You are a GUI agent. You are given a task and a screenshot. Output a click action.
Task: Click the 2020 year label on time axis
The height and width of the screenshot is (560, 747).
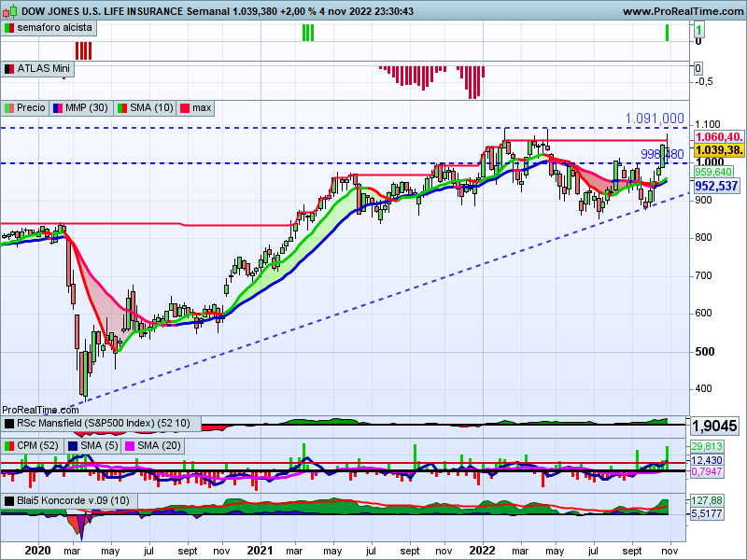[37, 551]
